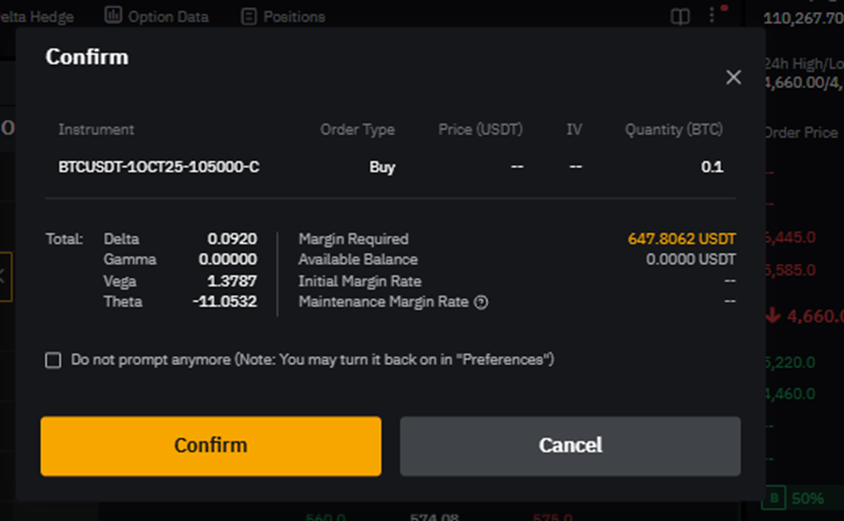
Task: Open the Delta Hedge tab
Action: point(38,16)
